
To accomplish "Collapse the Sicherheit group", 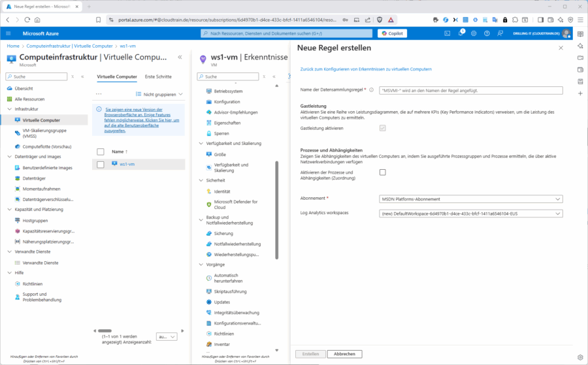I will [201, 180].
